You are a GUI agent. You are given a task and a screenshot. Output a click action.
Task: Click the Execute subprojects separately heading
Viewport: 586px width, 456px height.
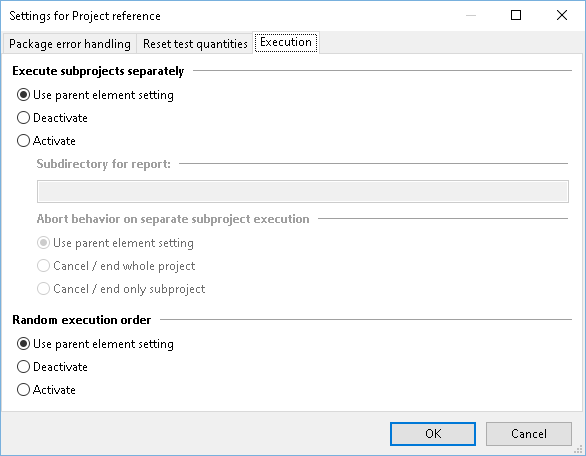(98, 71)
